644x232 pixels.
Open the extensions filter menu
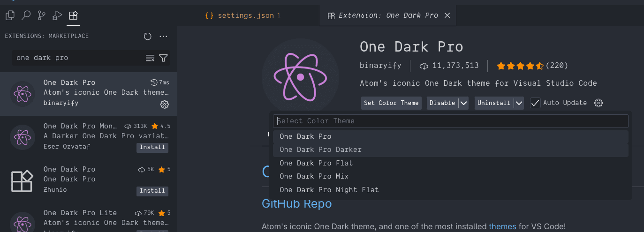[163, 58]
